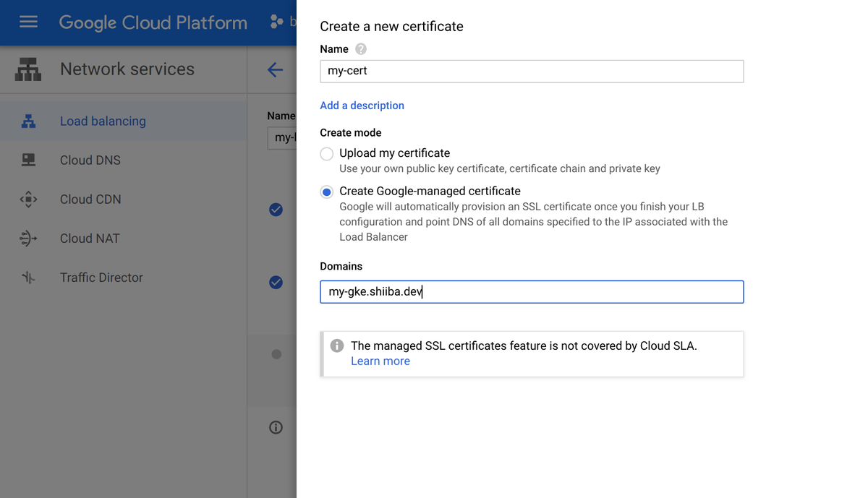The height and width of the screenshot is (498, 868).
Task: Click the circled info icon at page bottom
Action: pos(276,427)
